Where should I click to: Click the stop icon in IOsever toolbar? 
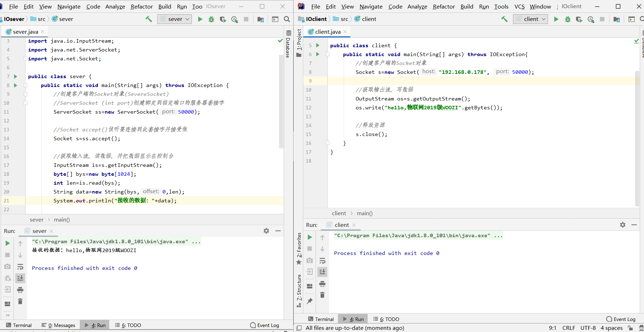246,19
